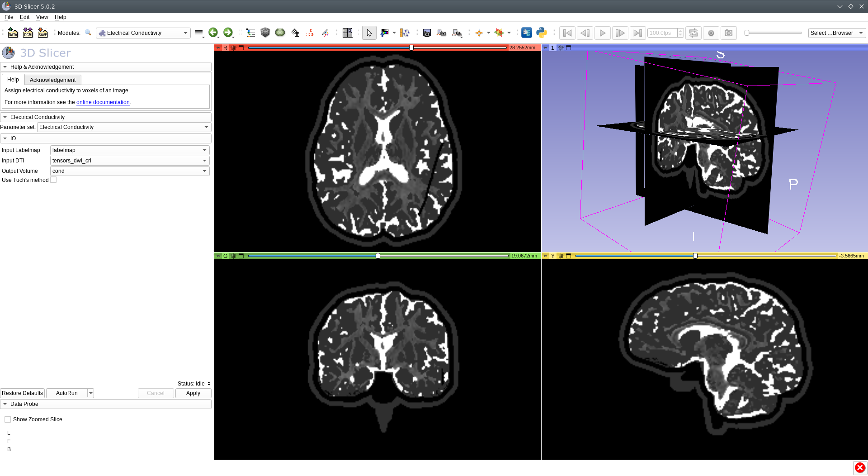Open the Extensions Manager icon
Viewport: 868px width, 476px height.
coord(527,33)
